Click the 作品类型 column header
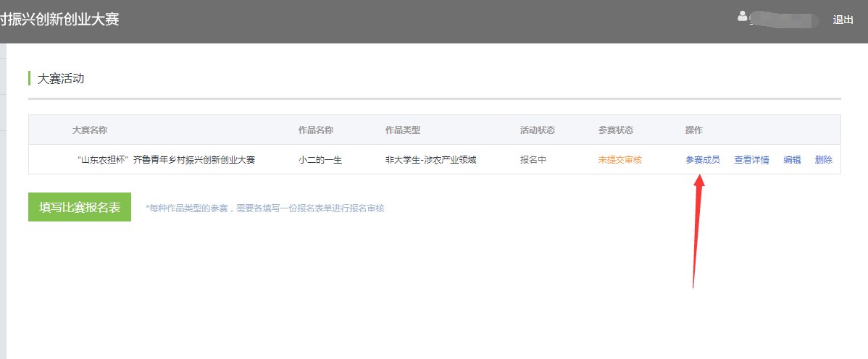This screenshot has width=868, height=359. [x=402, y=130]
